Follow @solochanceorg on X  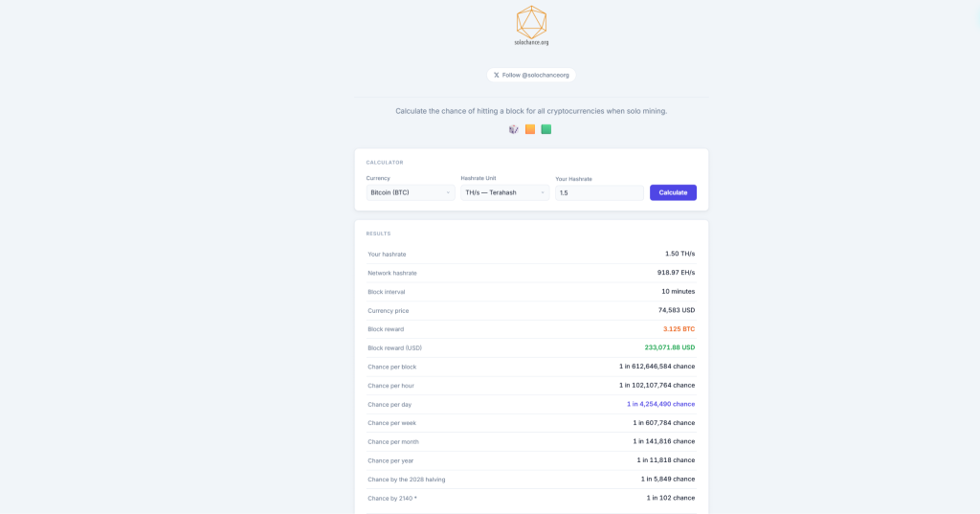pos(531,75)
